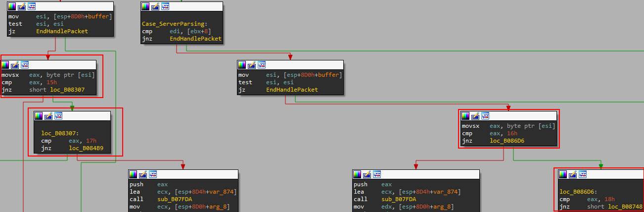Click the title bar of Case_ServerParsing node
Screen dimensions: 644x212
[x=182, y=6]
